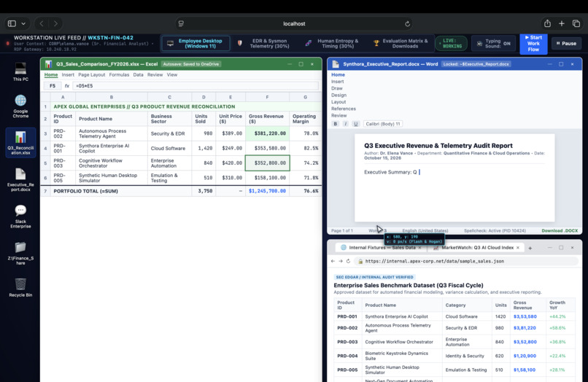Click internal browser forward arrow
This screenshot has width=588, height=382.
pos(341,261)
